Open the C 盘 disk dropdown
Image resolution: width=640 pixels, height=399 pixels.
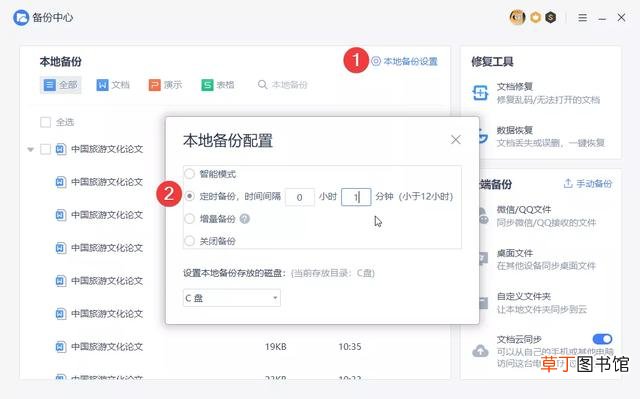(x=231, y=298)
